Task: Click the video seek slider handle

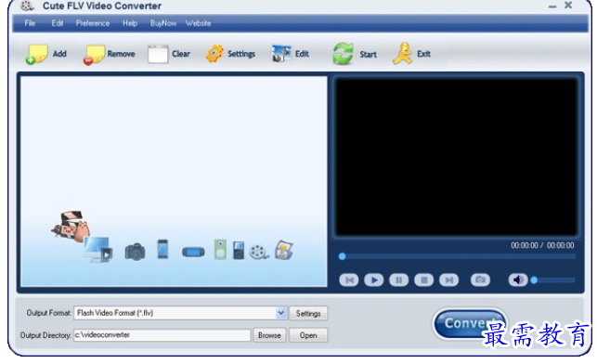Action: point(342,256)
